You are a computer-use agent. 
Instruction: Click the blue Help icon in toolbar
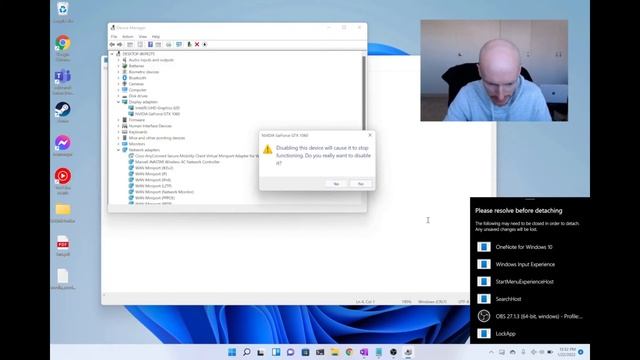150,44
